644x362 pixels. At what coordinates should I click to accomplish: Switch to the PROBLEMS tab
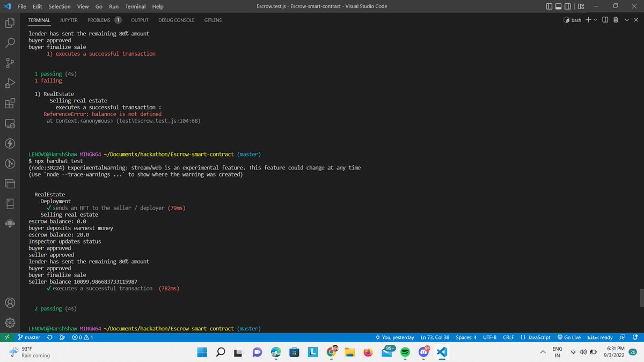pyautogui.click(x=104, y=20)
